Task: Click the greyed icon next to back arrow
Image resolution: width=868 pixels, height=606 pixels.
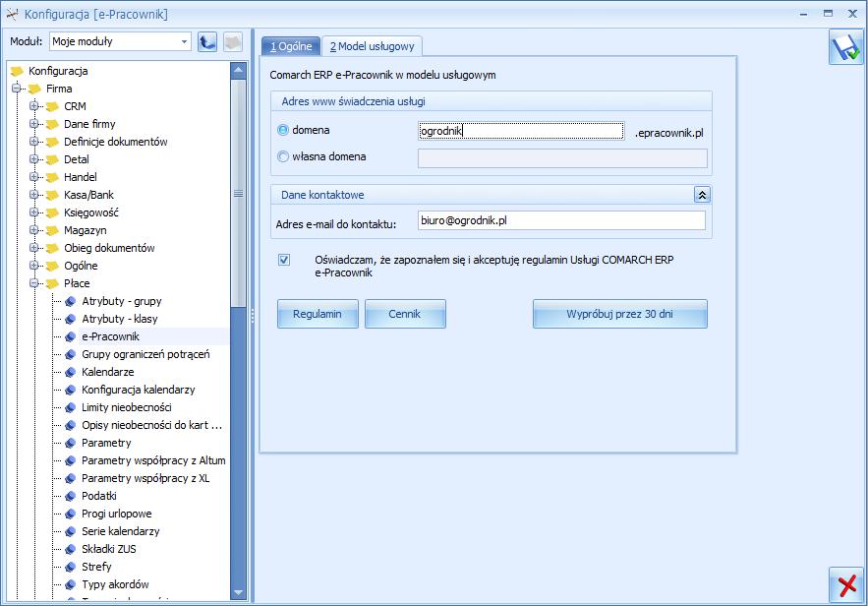Action: coord(233,42)
